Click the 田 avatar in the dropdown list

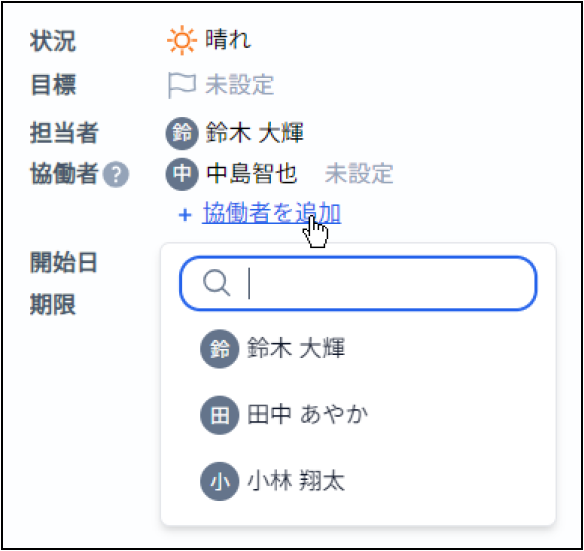pos(220,415)
